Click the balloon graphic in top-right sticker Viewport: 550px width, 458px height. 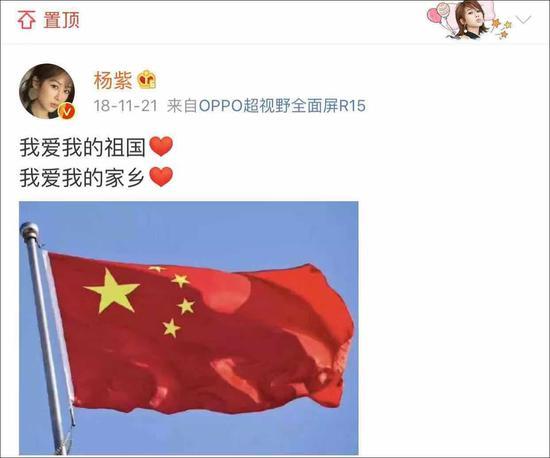point(438,16)
